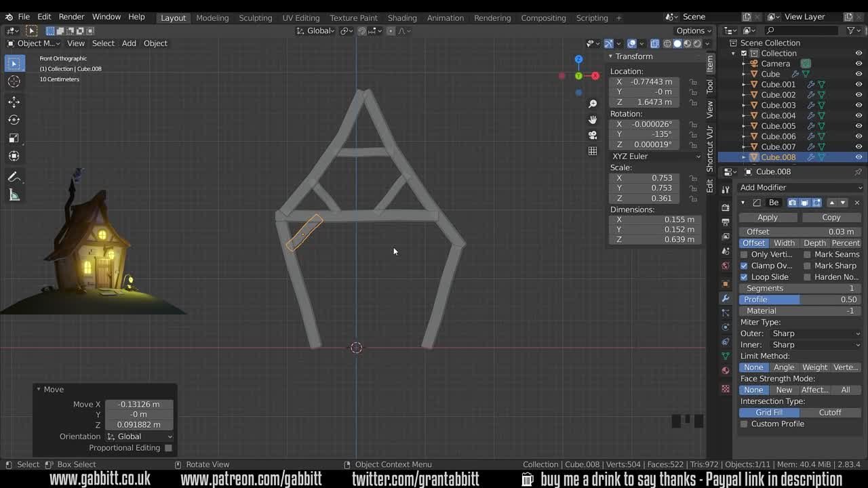Pick the Annotate pencil tool

[x=14, y=177]
